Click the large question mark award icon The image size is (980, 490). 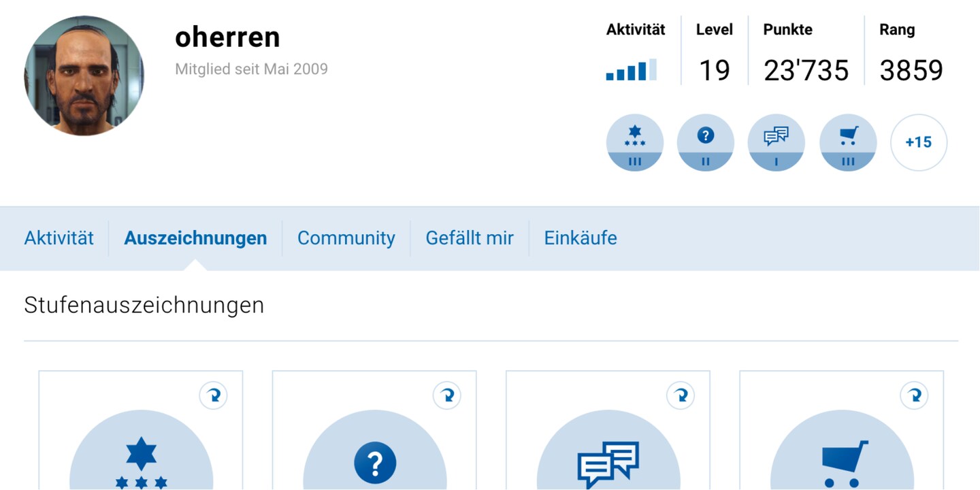(x=375, y=451)
